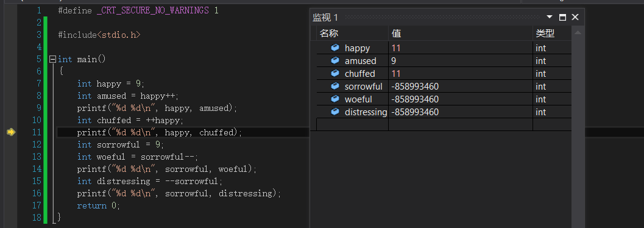
Task: Click the yellow current-statement arrow on line 11
Action: (x=11, y=132)
